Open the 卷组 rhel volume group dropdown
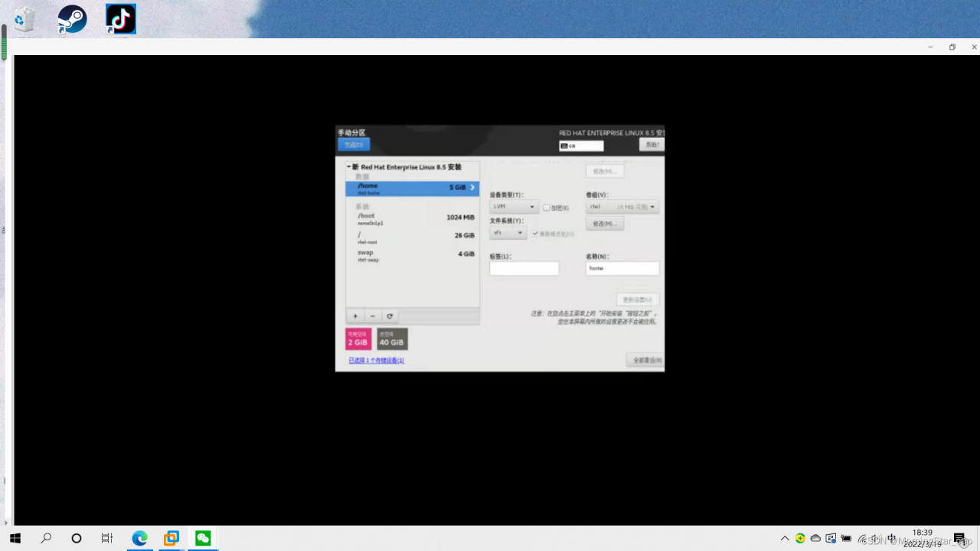 [622, 207]
